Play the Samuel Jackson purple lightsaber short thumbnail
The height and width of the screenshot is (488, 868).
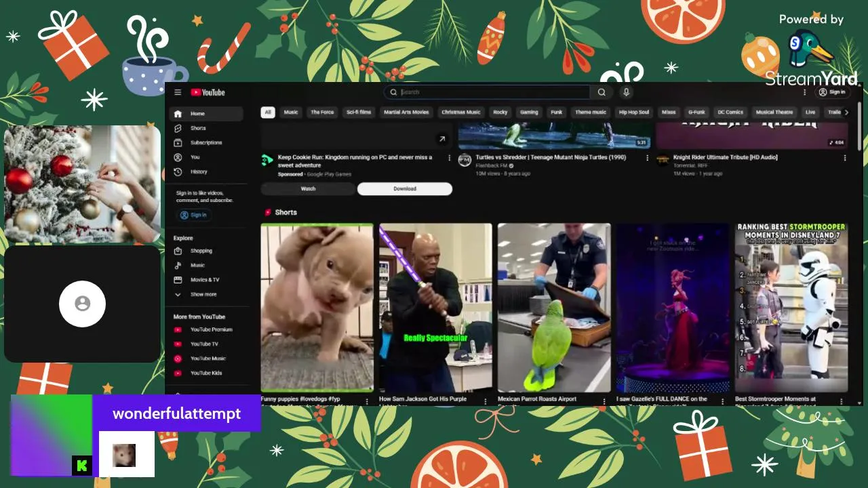(x=435, y=308)
